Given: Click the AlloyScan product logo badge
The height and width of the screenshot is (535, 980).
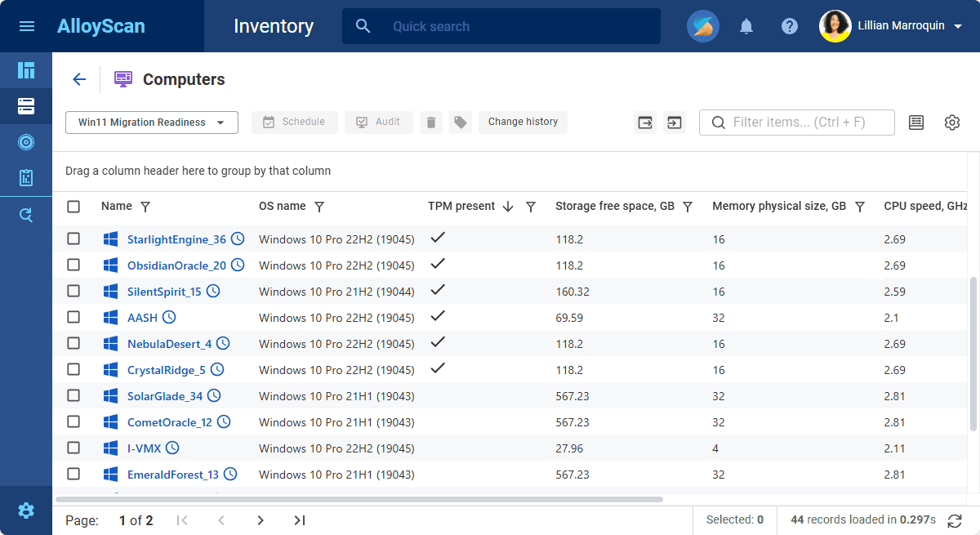Looking at the screenshot, I should coord(702,26).
